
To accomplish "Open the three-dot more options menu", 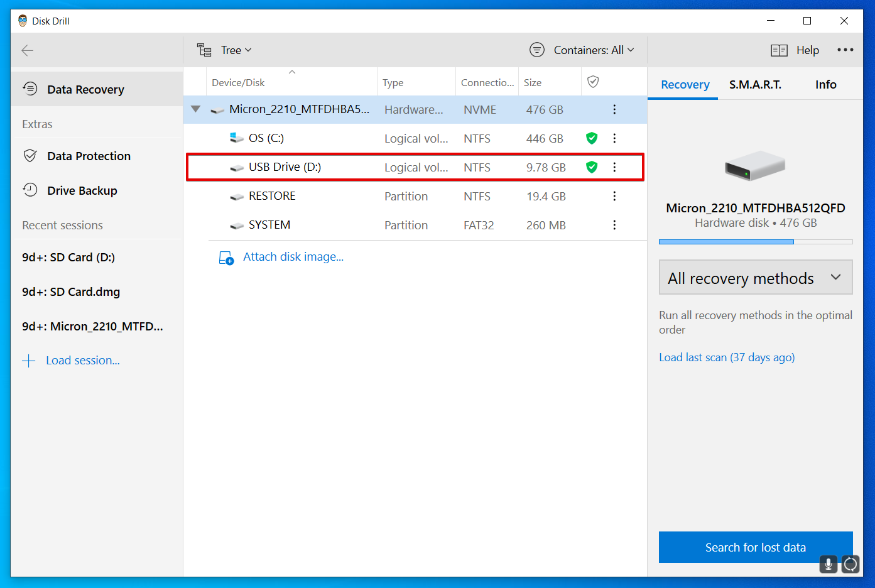I will tap(845, 50).
